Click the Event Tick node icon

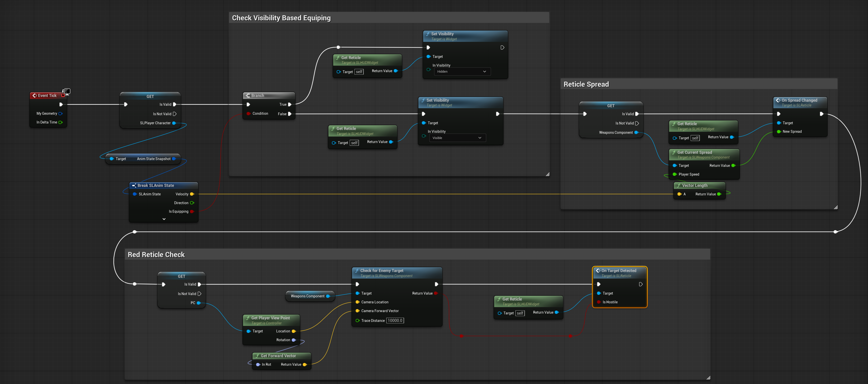click(x=34, y=96)
